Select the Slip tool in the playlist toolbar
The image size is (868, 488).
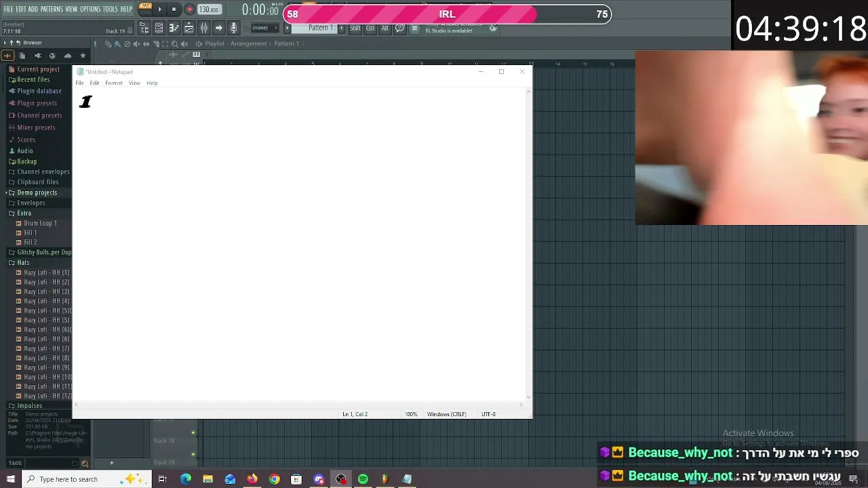pos(146,44)
